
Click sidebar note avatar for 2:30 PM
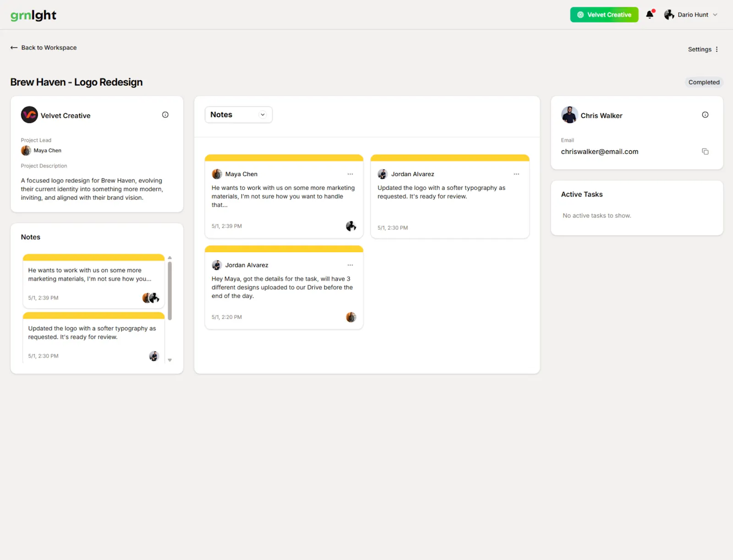coord(154,356)
